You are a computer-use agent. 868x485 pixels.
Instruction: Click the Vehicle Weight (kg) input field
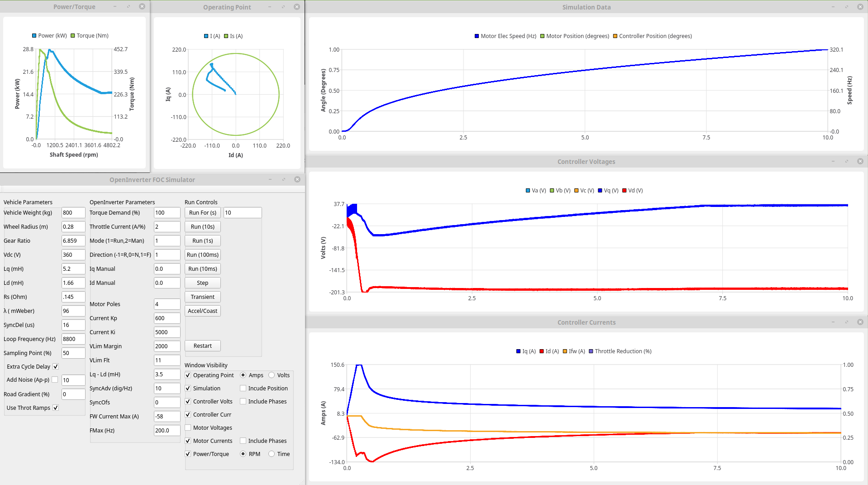click(73, 212)
